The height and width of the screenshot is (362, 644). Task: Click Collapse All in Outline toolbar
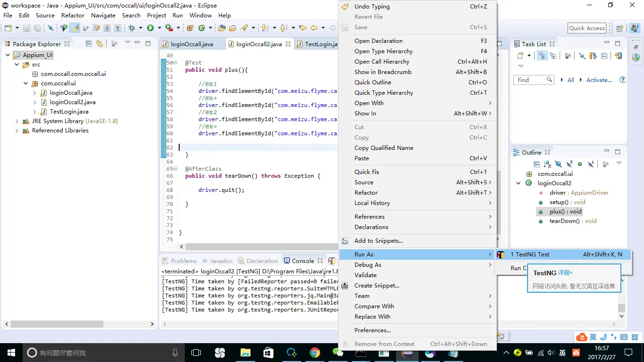(x=537, y=164)
